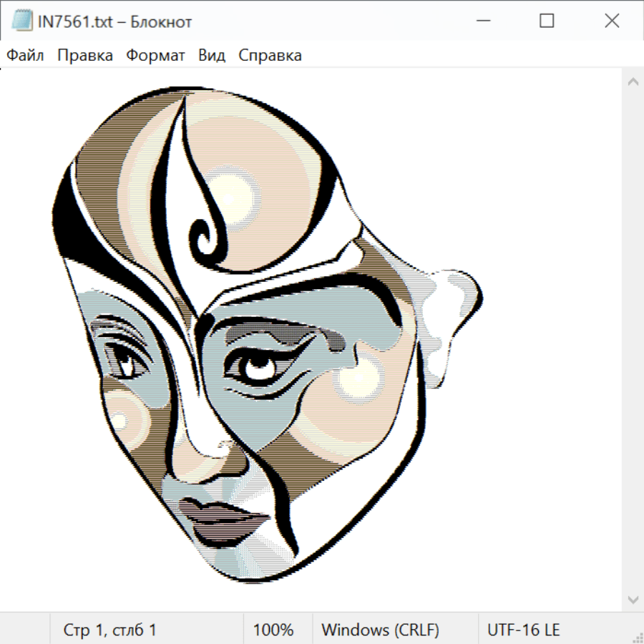Click the 100% zoom status indicator

273,630
